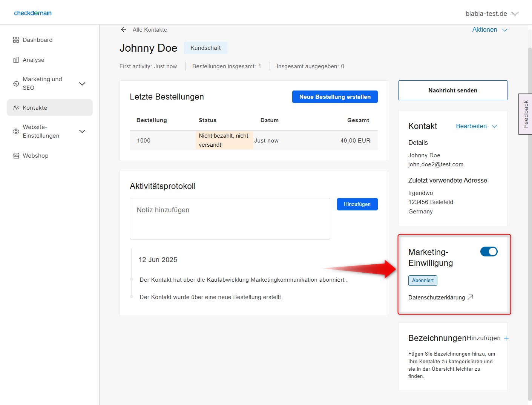The width and height of the screenshot is (532, 405).
Task: Expand the Marketing und SEO submenu
Action: tap(82, 84)
